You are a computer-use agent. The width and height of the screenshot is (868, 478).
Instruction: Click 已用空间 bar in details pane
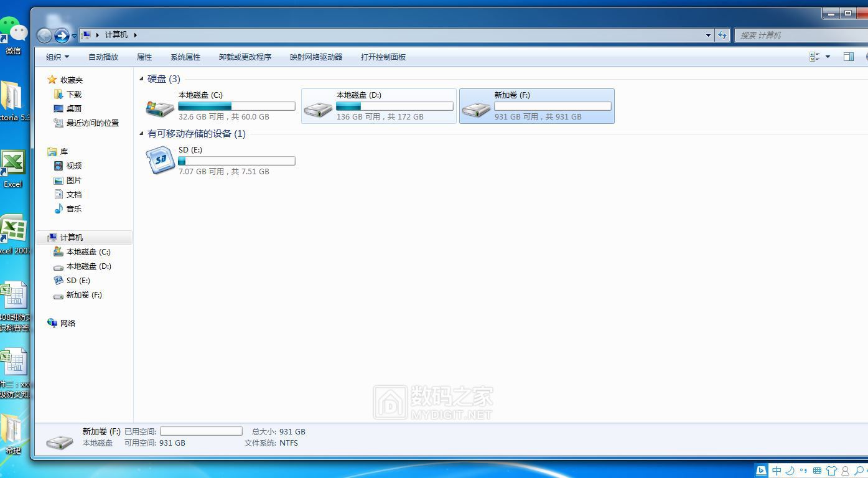(x=201, y=431)
